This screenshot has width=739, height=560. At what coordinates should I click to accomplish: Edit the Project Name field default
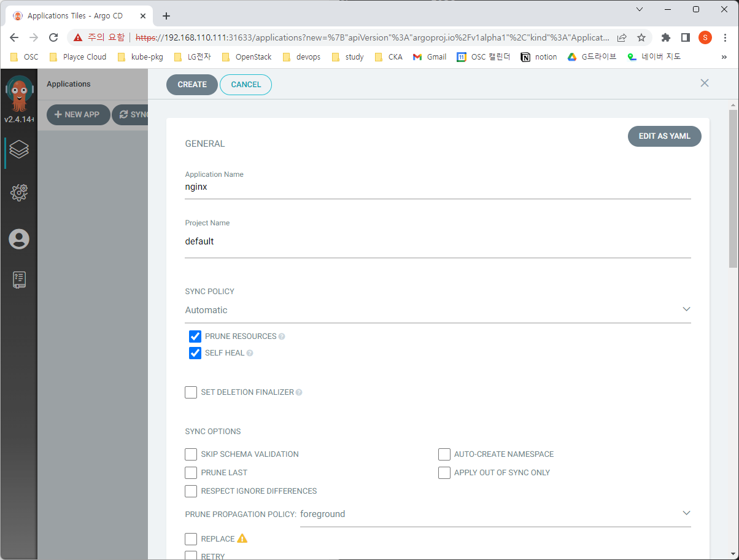(x=438, y=242)
